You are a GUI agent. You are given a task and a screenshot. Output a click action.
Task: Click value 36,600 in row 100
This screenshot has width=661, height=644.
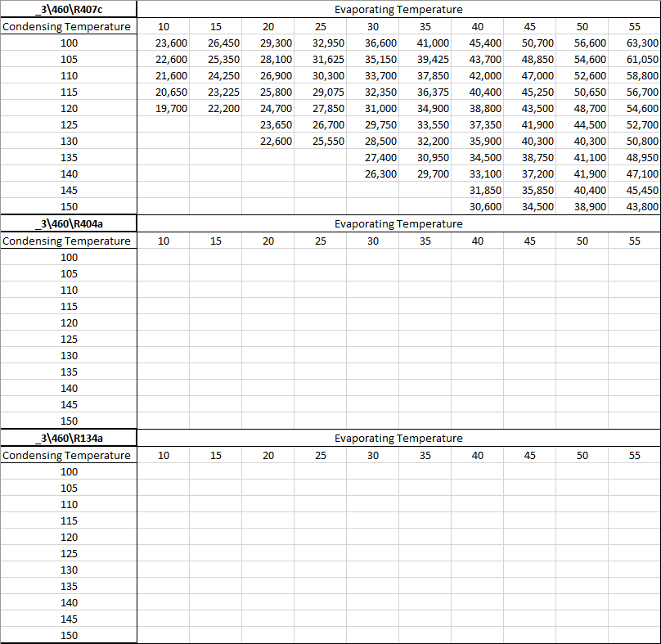point(372,43)
